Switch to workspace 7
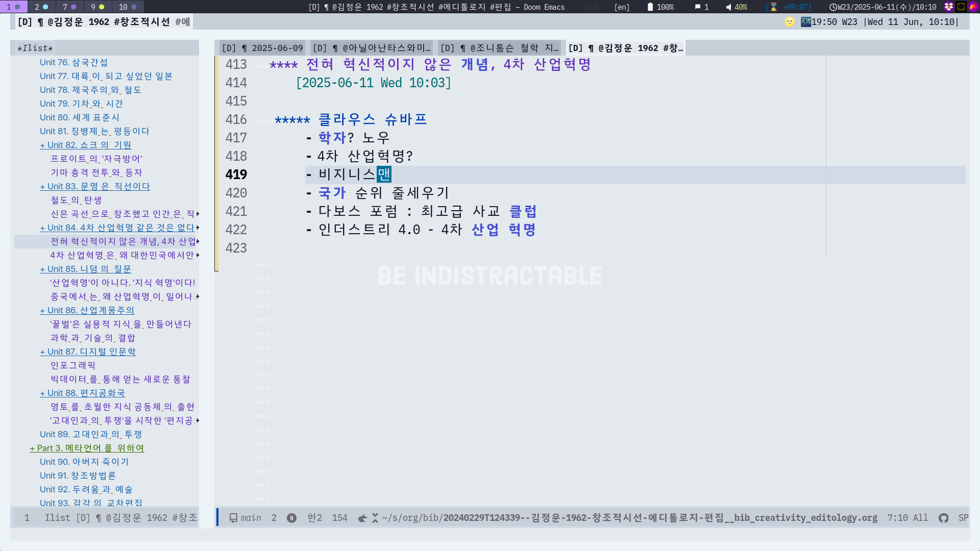This screenshot has width=980, height=551. click(x=69, y=7)
